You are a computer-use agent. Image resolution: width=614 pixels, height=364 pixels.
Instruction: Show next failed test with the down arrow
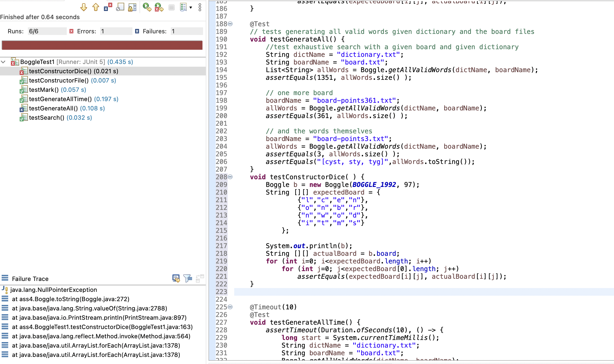[84, 7]
